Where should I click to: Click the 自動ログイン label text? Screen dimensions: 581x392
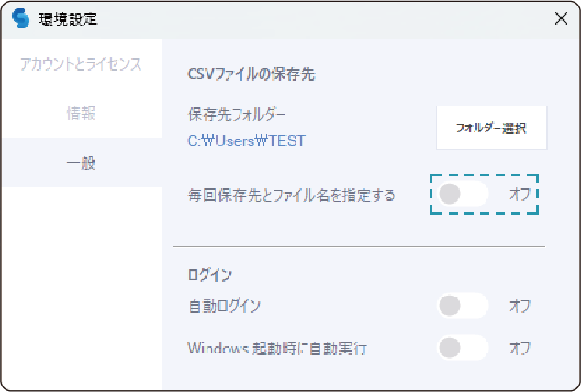point(224,306)
